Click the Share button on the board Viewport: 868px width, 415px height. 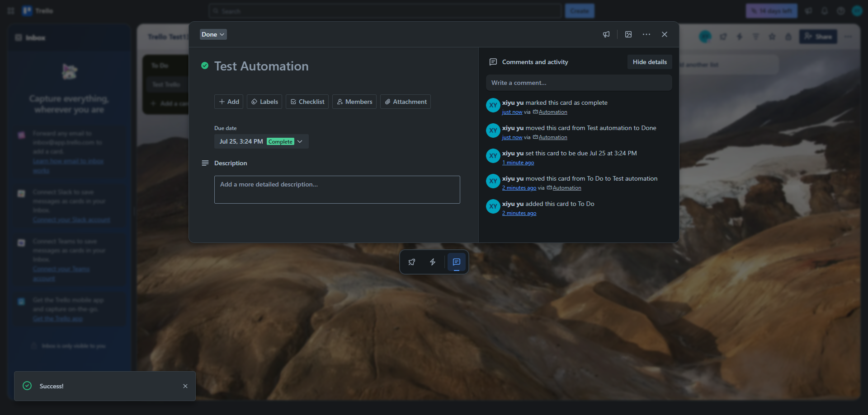pyautogui.click(x=818, y=37)
